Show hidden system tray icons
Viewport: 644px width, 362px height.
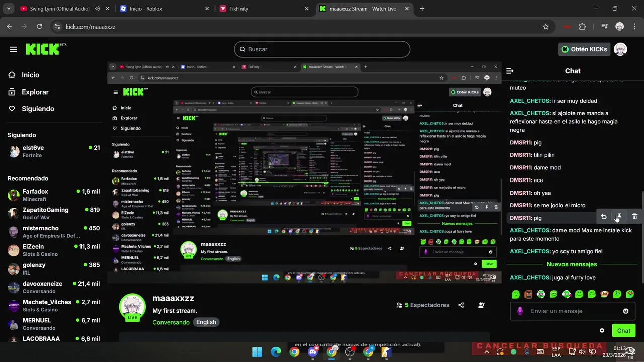487,352
